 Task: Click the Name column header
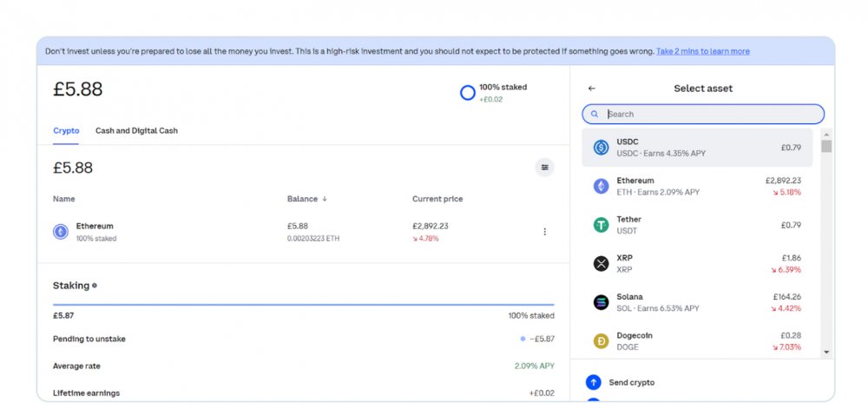63,199
